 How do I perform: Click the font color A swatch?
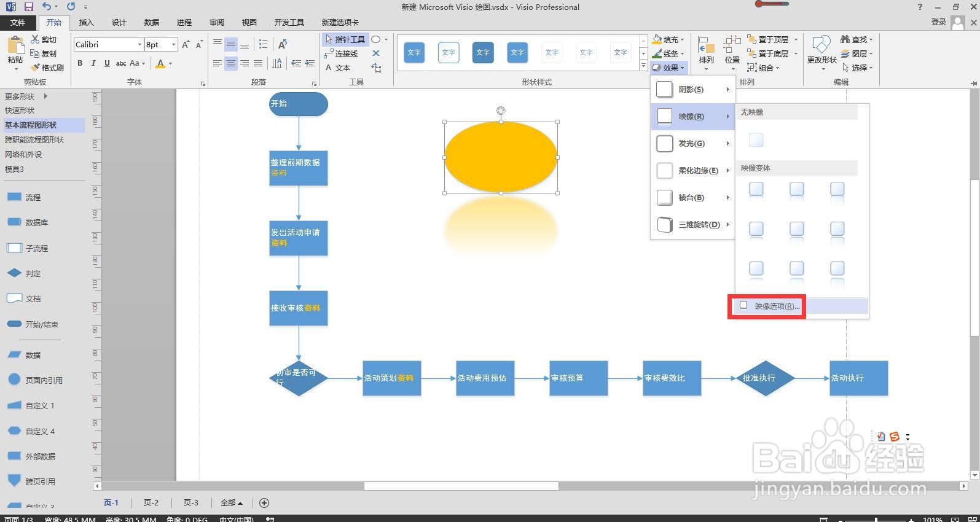160,63
